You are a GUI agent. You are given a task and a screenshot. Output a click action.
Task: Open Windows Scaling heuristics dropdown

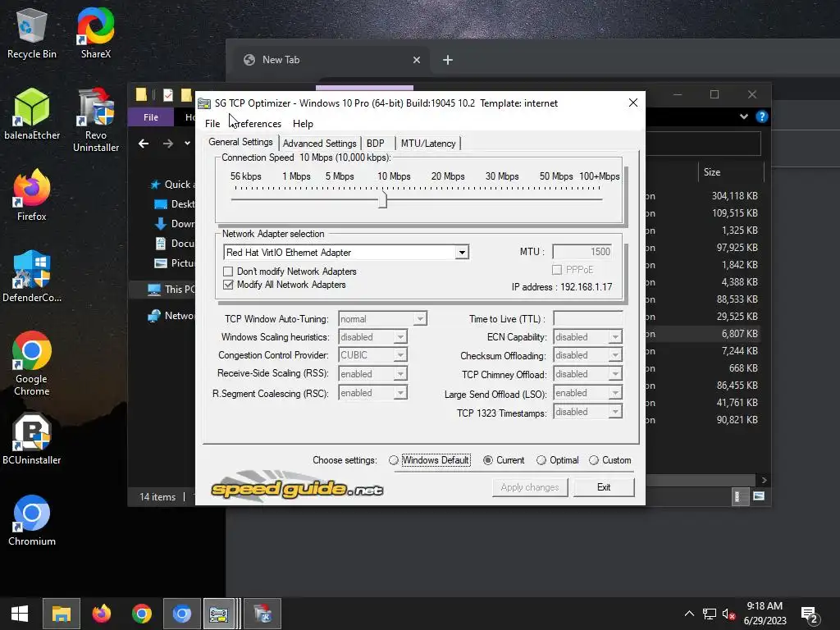coord(400,337)
